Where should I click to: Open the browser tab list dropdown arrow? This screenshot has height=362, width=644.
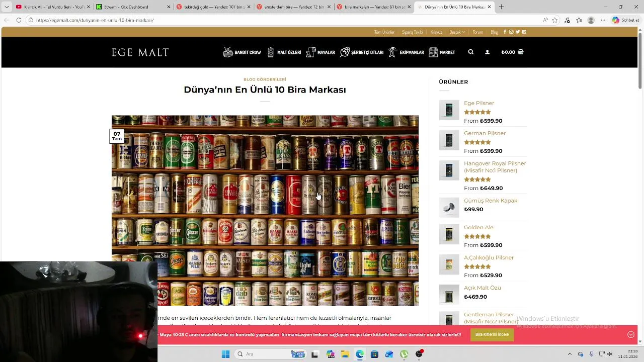(6, 7)
